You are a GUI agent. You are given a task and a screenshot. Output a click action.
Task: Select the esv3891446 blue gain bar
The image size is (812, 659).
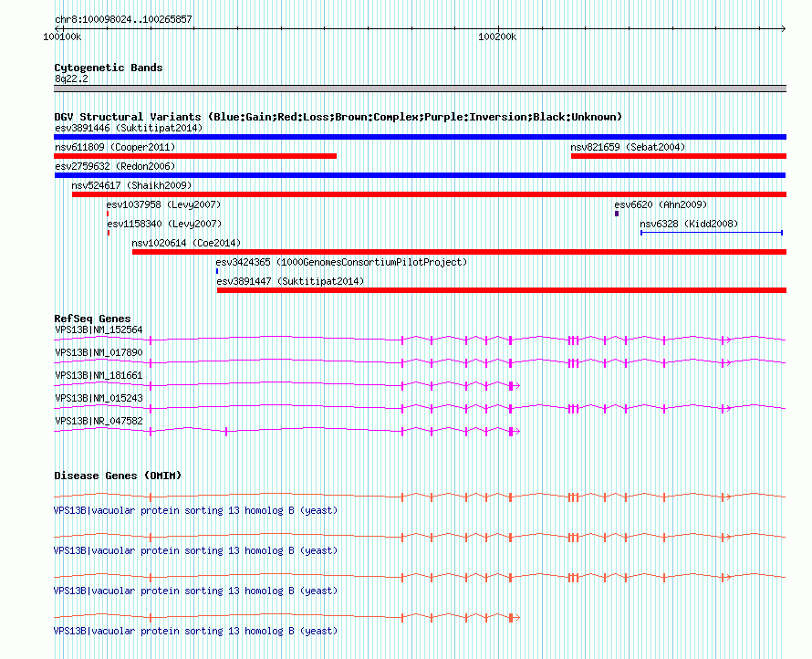tap(420, 137)
